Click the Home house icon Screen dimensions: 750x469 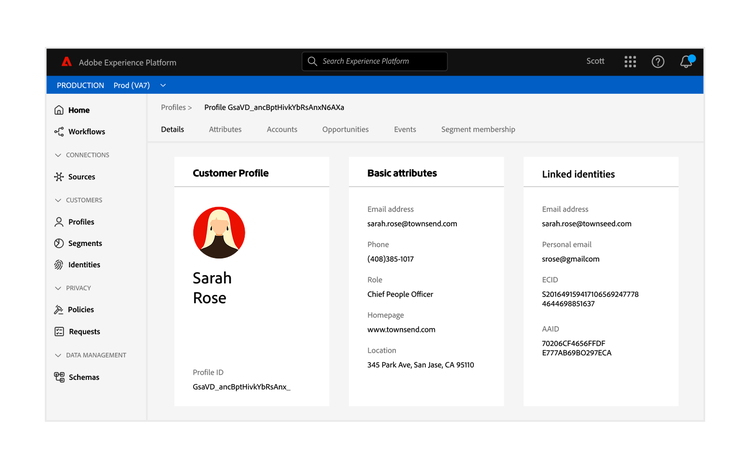[x=59, y=110]
